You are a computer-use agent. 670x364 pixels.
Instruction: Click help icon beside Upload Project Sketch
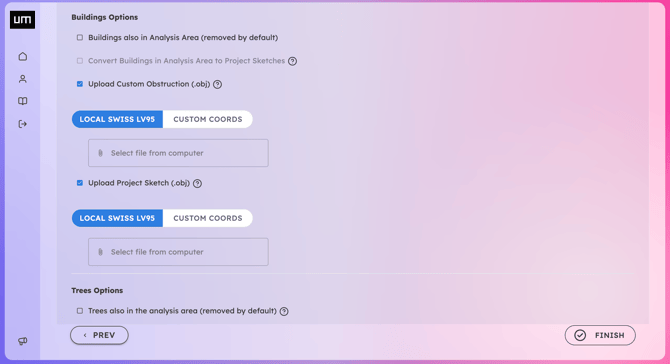click(x=197, y=183)
